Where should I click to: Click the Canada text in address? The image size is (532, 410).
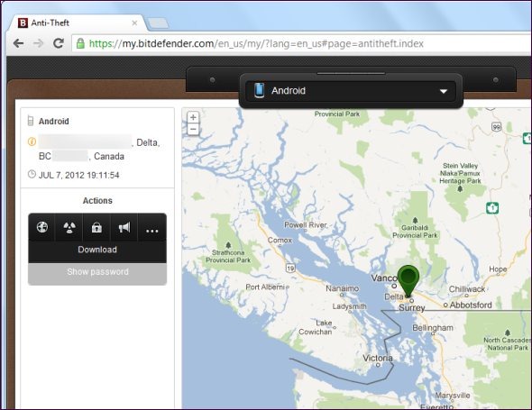coord(109,156)
